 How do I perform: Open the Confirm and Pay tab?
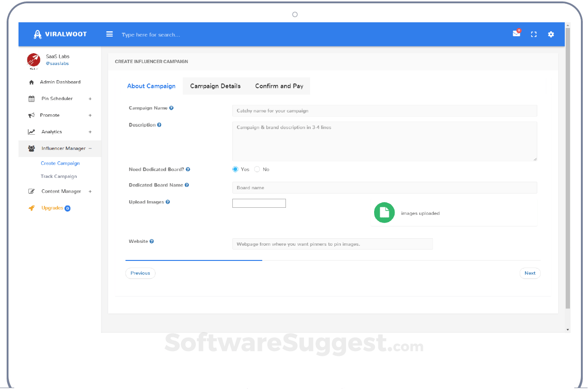tap(279, 86)
